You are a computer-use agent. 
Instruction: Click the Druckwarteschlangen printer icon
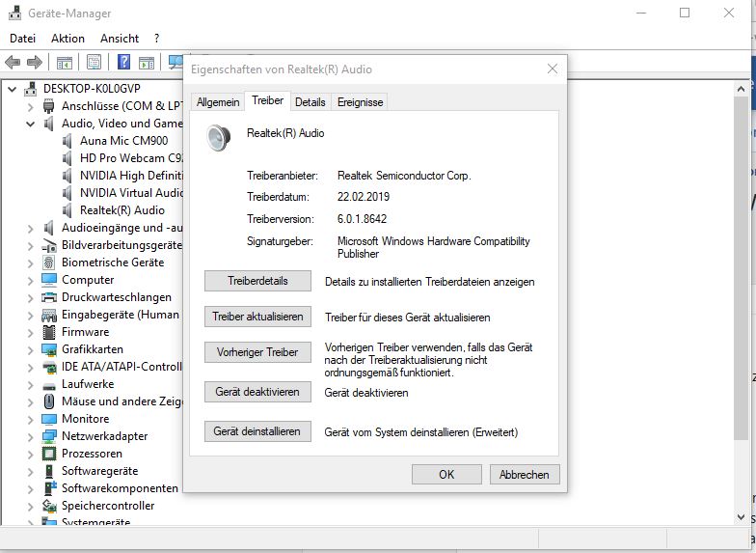click(48, 297)
